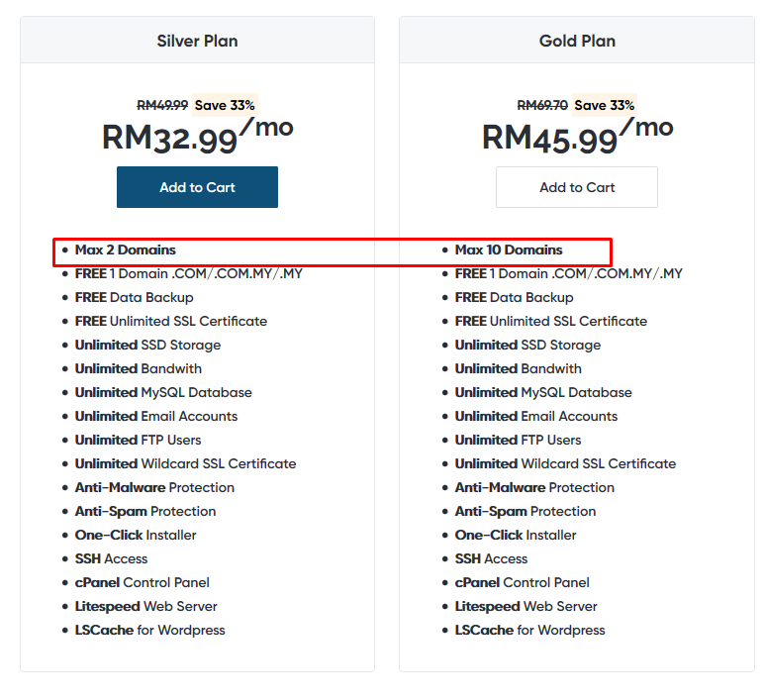Click the struck-through RM49.99 old price
The image size is (764, 700).
pyautogui.click(x=162, y=105)
